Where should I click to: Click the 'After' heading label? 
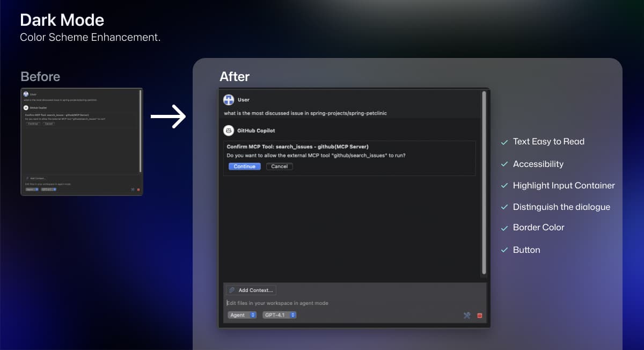click(235, 77)
